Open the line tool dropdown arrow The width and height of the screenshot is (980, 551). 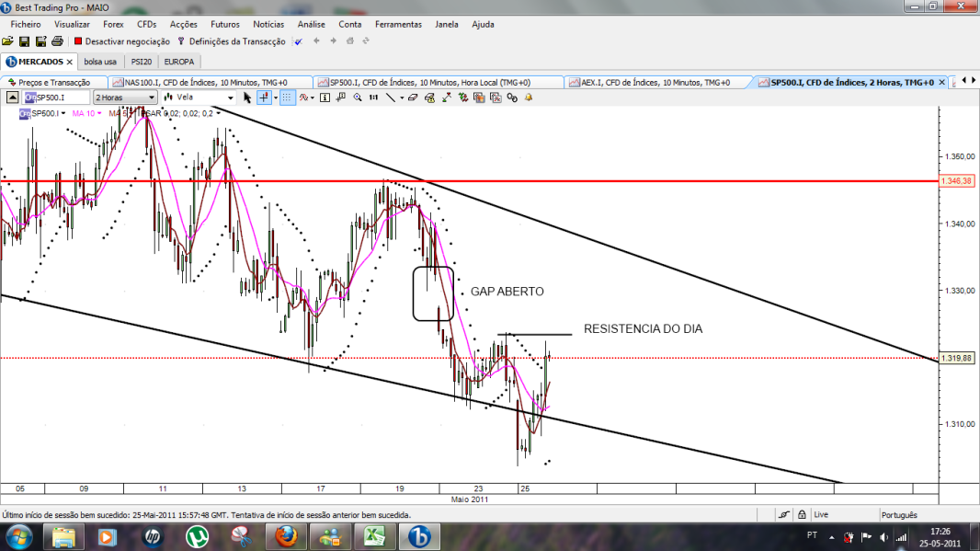coord(401,98)
